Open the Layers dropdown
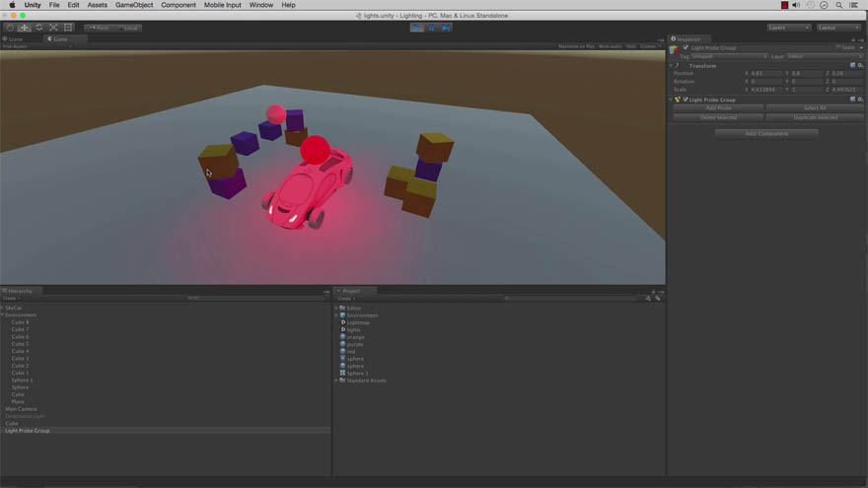Image resolution: width=868 pixels, height=488 pixels. pos(789,28)
